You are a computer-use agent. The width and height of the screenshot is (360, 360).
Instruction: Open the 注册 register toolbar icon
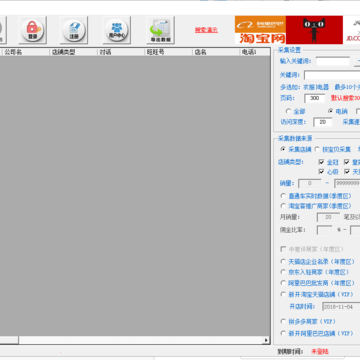coord(74,30)
